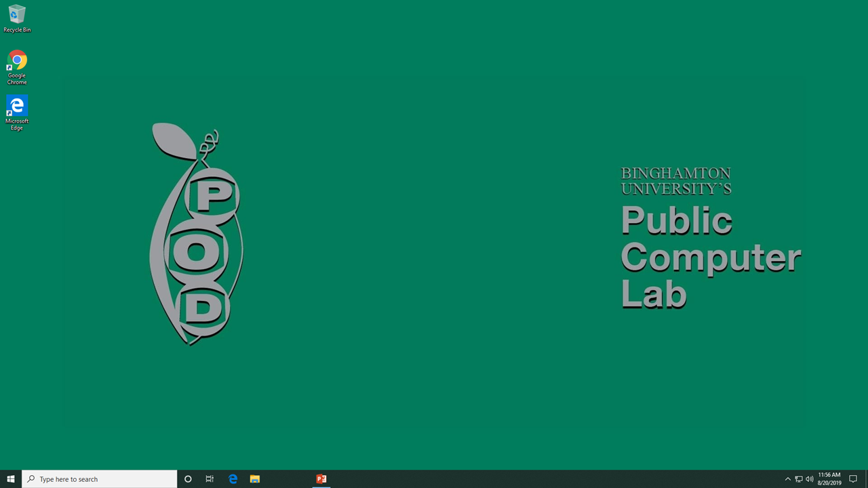Screen dimensions: 868x488
Task: Switch to the running PowerPoint app
Action: 321,479
